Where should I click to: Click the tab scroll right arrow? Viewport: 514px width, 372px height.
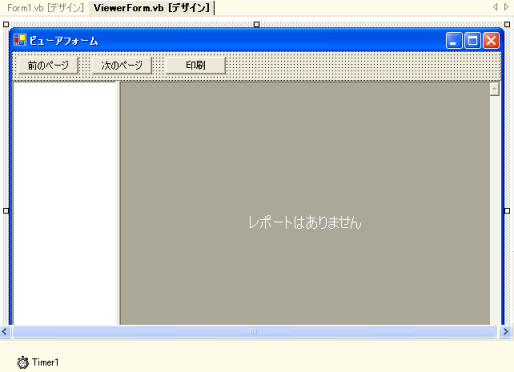pos(506,7)
